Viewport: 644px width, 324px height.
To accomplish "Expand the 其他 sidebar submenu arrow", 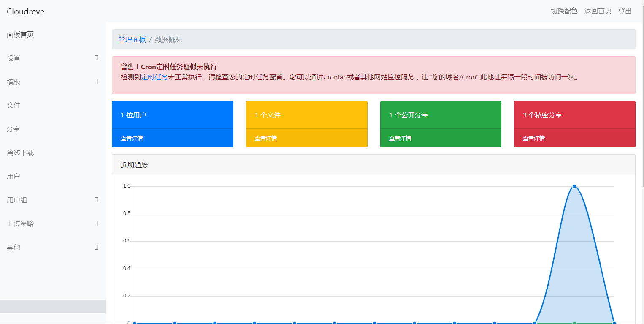I will (96, 247).
